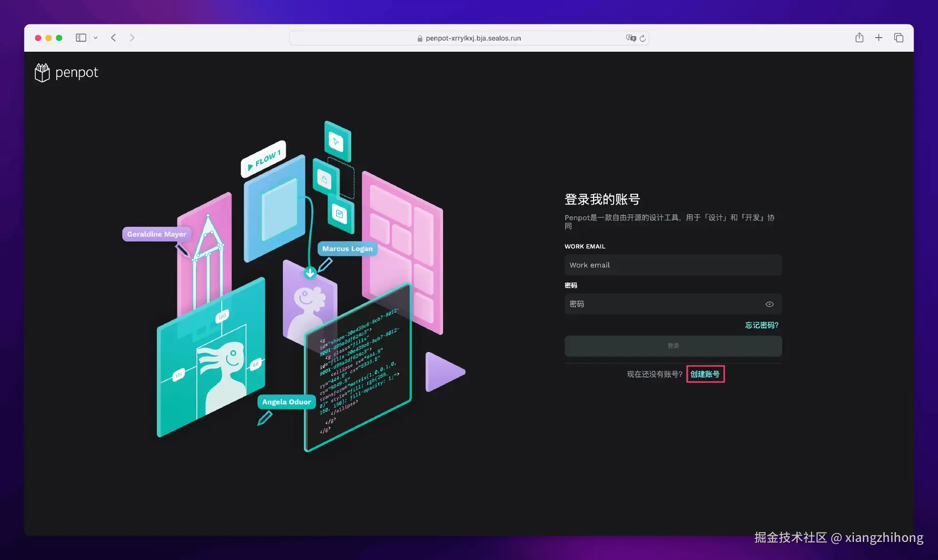Focus the Work email input field
Viewport: 938px width, 560px height.
pos(673,265)
